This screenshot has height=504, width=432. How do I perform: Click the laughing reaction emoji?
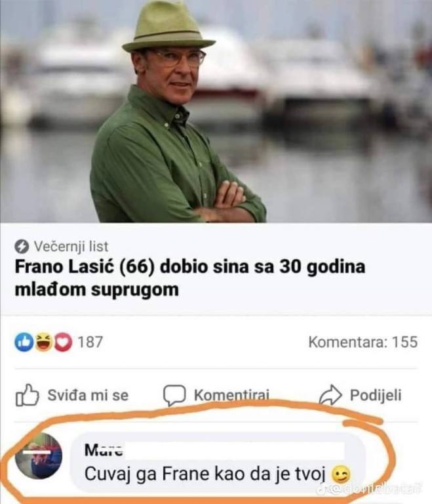[44, 342]
